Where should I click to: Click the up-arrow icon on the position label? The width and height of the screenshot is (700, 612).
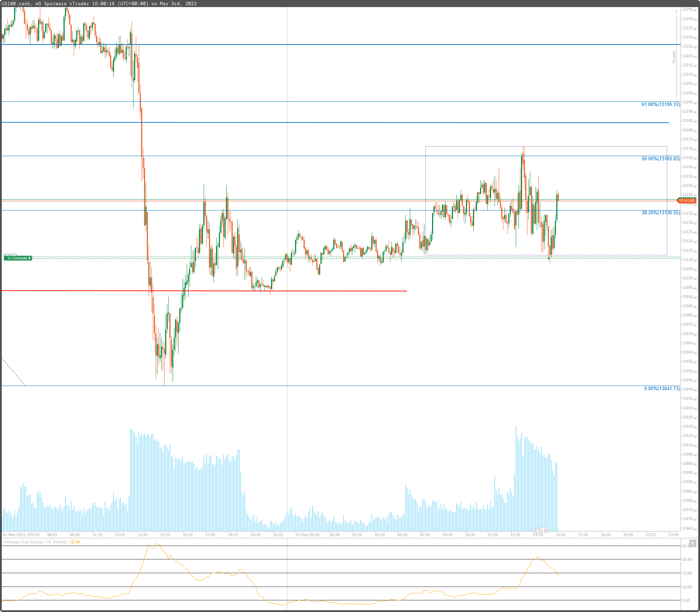point(30,258)
